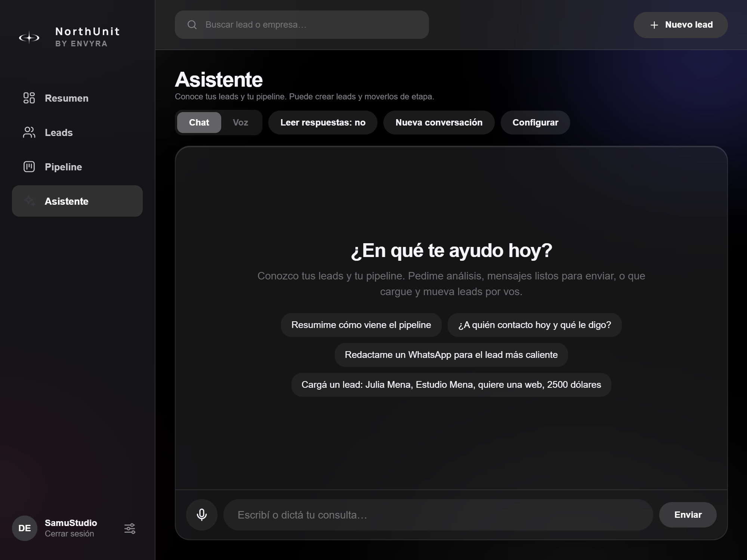This screenshot has width=747, height=560.
Task: Open the Pipeline section
Action: pyautogui.click(x=77, y=167)
